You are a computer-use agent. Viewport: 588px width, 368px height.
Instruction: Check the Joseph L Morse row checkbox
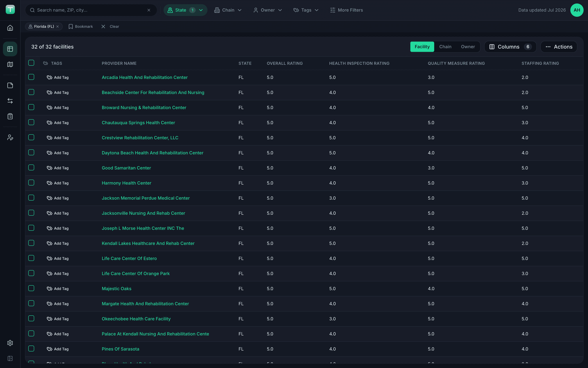(31, 228)
